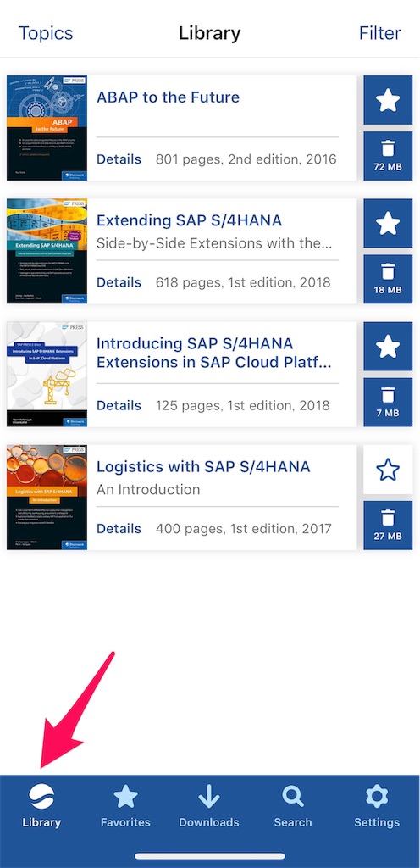Screen dimensions: 420x868
Task: Select the title Logistics with SAP S/4HANA
Action: 203,467
